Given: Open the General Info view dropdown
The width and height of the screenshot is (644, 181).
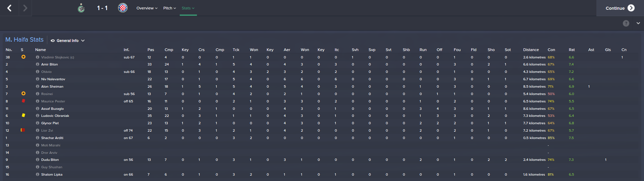Looking at the screenshot, I should [68, 41].
